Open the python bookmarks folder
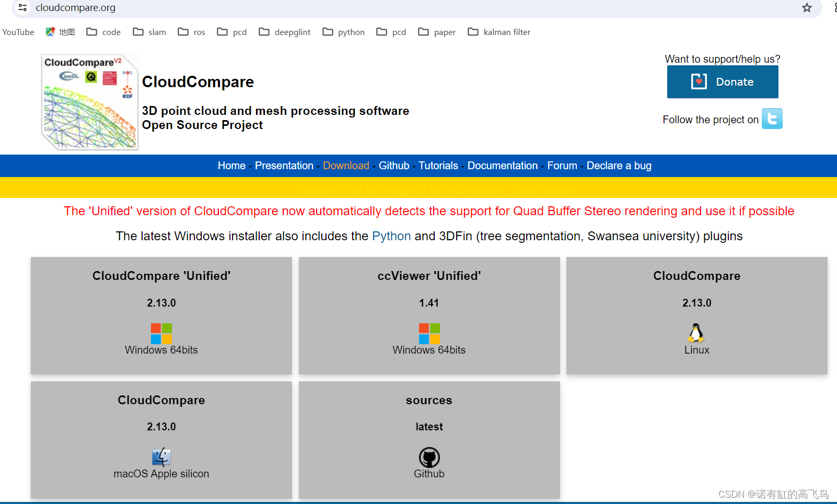Viewport: 837px width, 504px height. coord(343,32)
